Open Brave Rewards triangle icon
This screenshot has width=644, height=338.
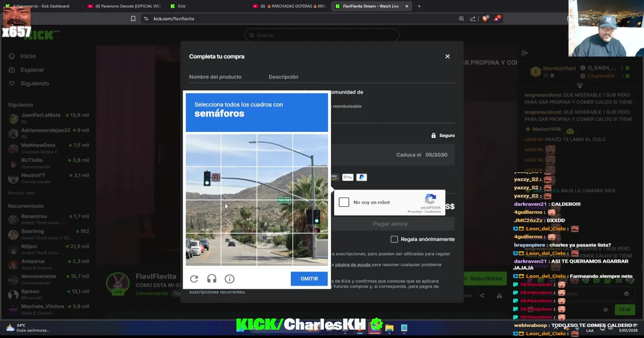pyautogui.click(x=497, y=18)
